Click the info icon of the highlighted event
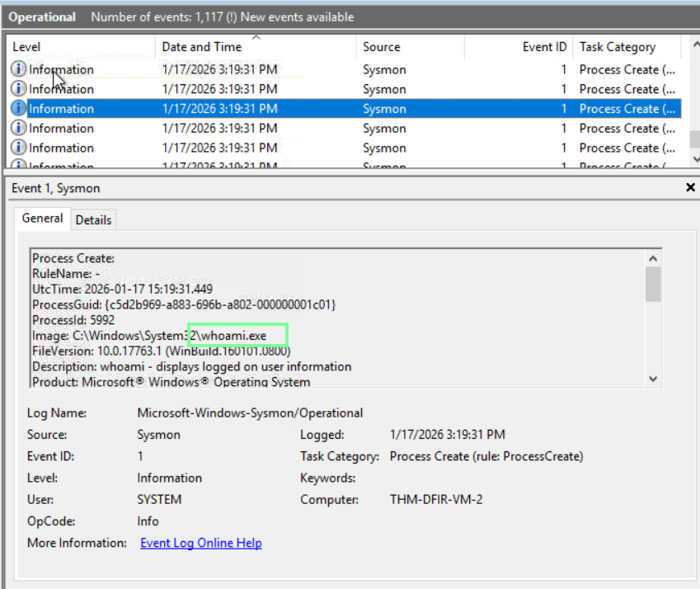 (18, 109)
